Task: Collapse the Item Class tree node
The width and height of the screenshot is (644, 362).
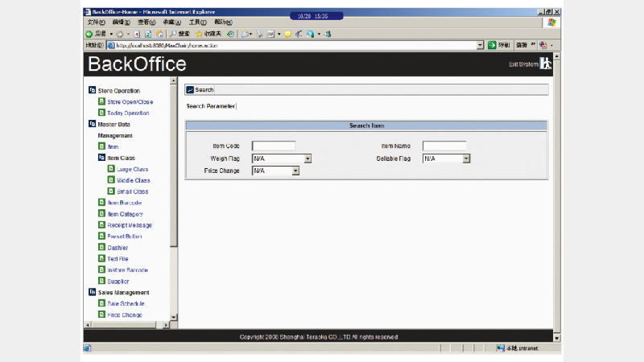Action: [101, 158]
